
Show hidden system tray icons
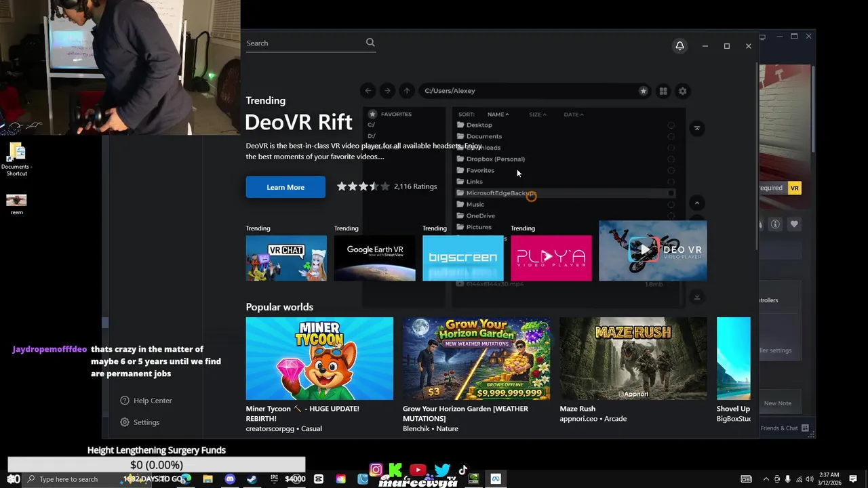tap(766, 479)
